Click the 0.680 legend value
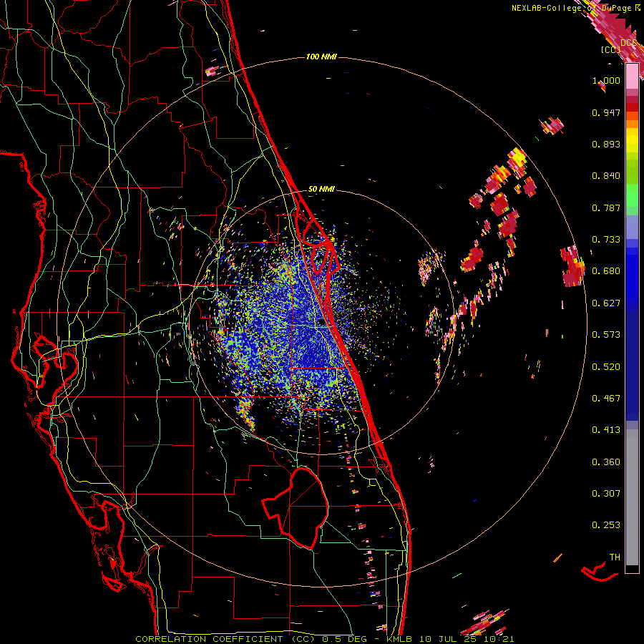 point(606,271)
